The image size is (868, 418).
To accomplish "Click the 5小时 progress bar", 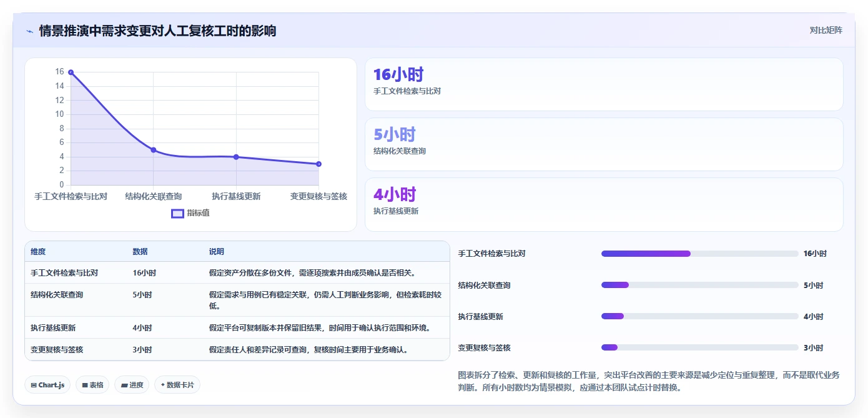I will [700, 285].
